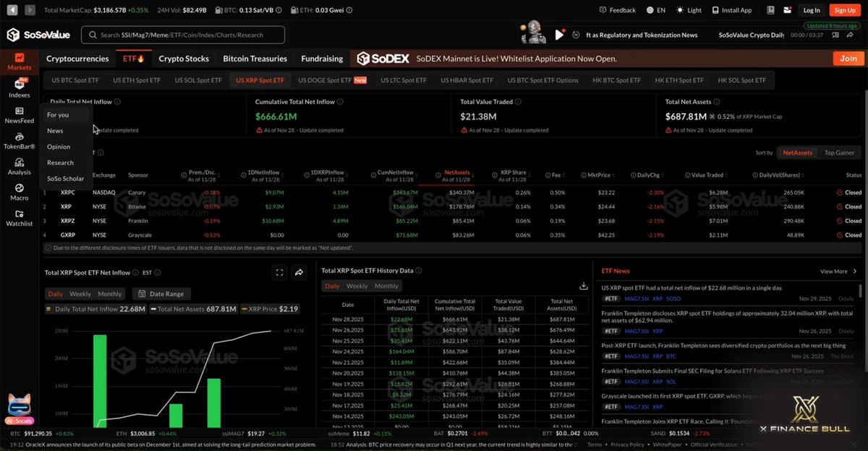The image size is (868, 451).
Task: Click the search input field
Action: point(183,35)
